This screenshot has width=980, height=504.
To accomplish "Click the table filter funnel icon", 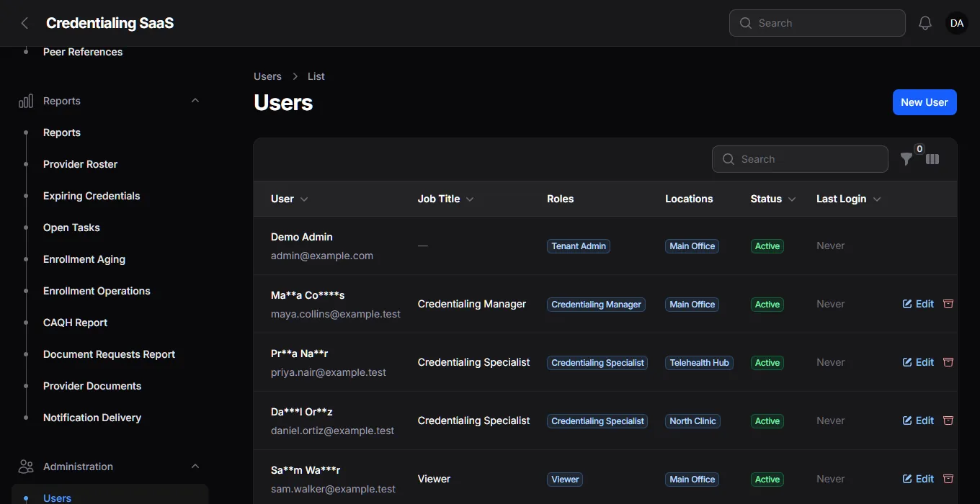I will coord(906,159).
